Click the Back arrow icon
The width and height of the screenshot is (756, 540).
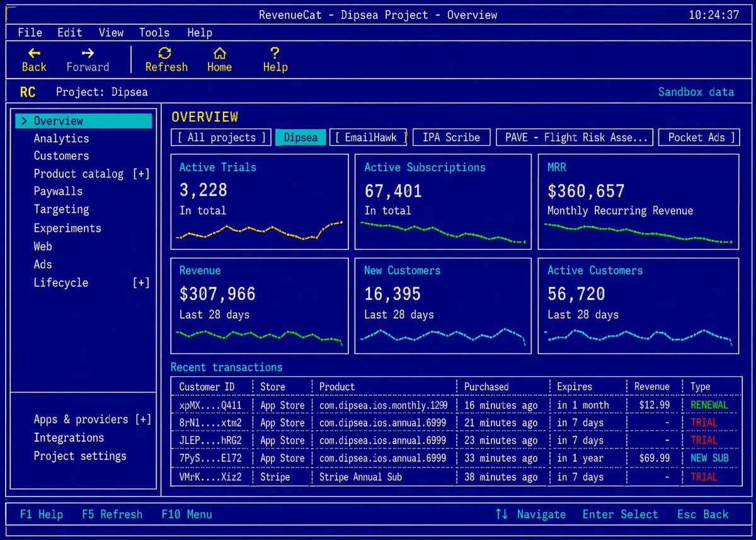(x=34, y=54)
